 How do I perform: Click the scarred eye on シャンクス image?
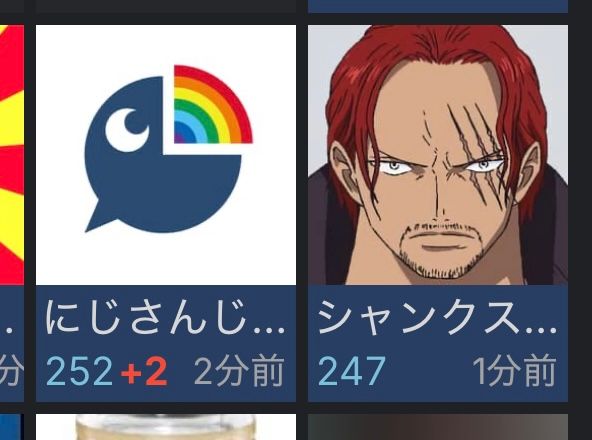[484, 165]
